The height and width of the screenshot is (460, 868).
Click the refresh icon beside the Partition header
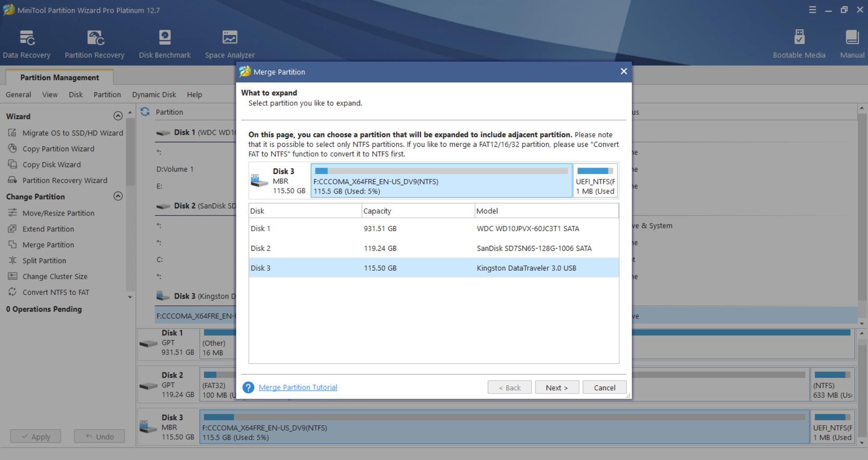[x=145, y=112]
